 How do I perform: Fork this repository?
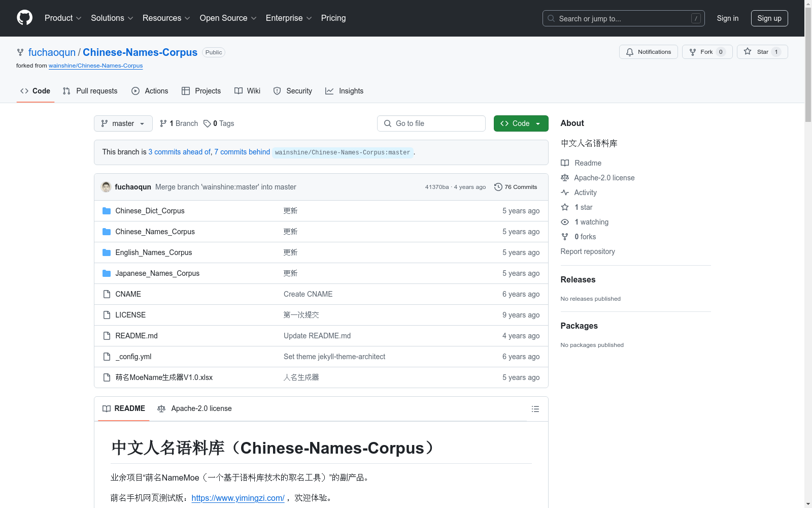pyautogui.click(x=707, y=52)
